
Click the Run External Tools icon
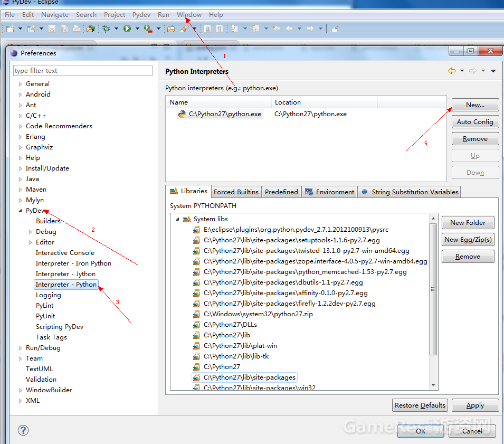click(148, 29)
